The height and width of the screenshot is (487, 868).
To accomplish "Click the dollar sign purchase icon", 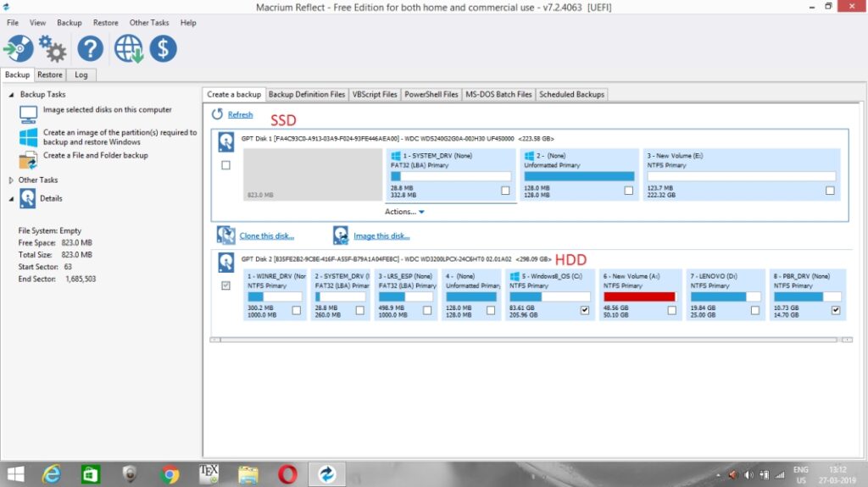I will pos(164,49).
